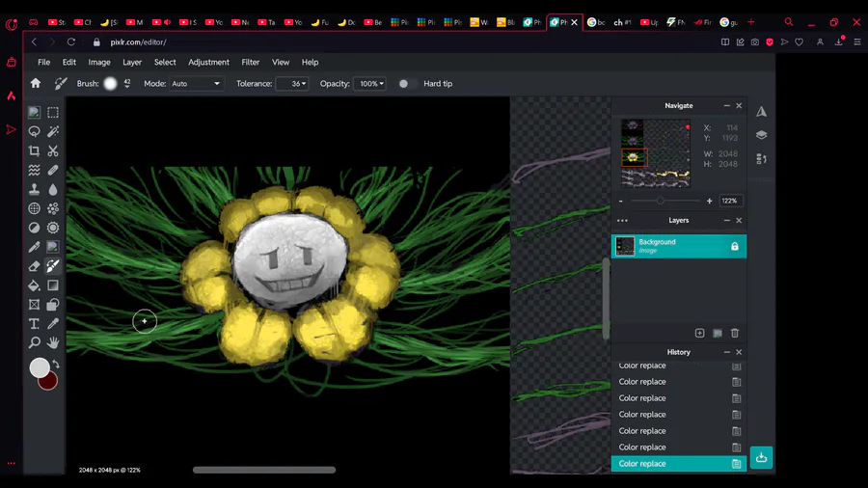Open the Adjustment menu

click(x=208, y=62)
